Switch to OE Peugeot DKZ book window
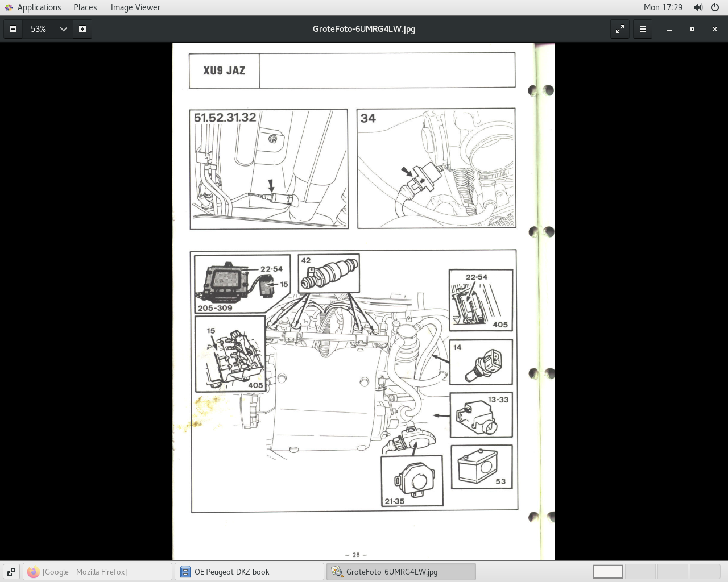Screen dimensions: 728x582 click(x=249, y=572)
